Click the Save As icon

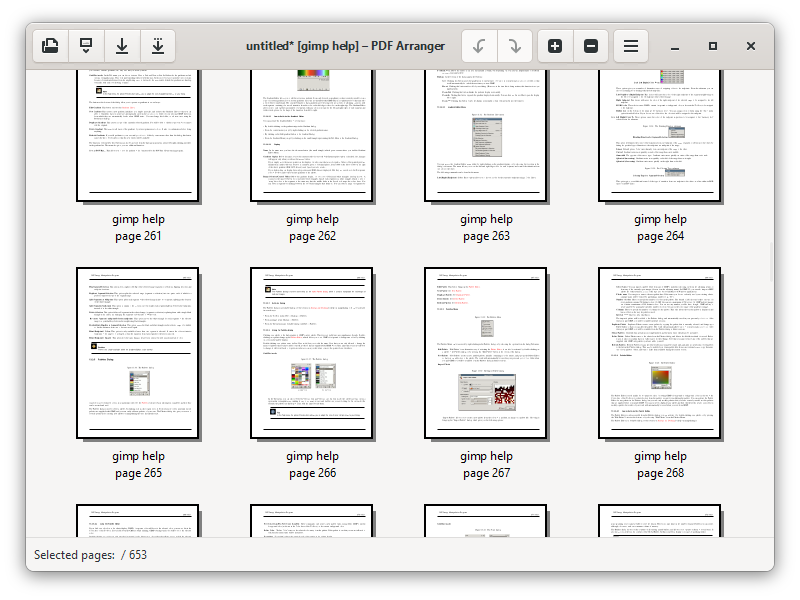pos(157,46)
